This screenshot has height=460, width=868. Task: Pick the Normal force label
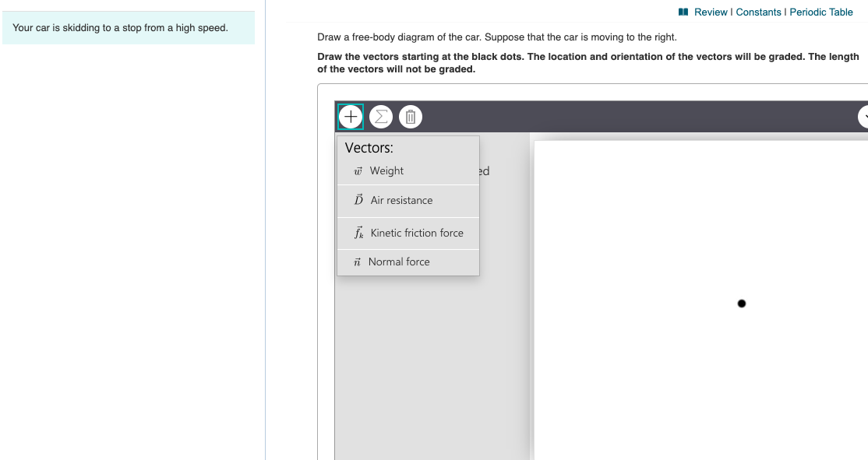pos(399,262)
